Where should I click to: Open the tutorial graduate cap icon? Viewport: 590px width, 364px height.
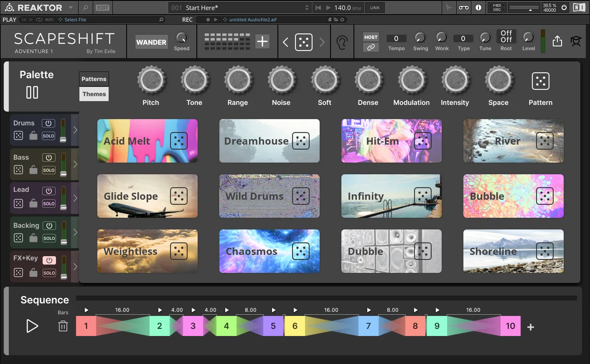(x=576, y=41)
